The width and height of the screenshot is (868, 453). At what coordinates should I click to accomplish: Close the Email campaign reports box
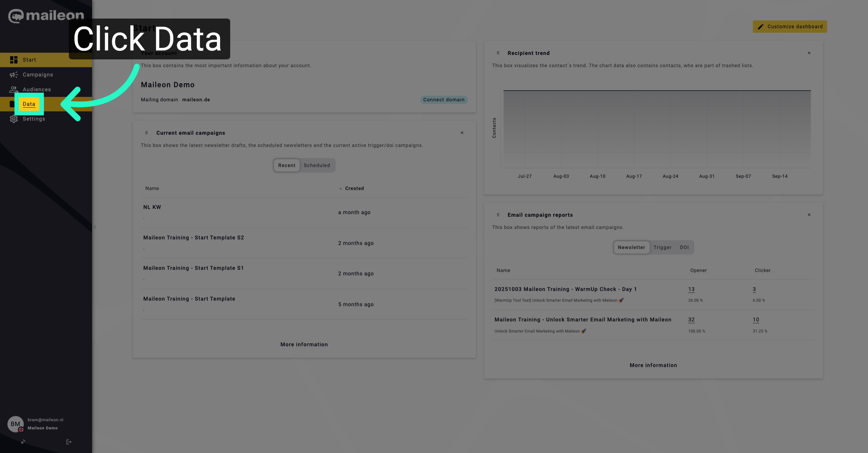[809, 215]
